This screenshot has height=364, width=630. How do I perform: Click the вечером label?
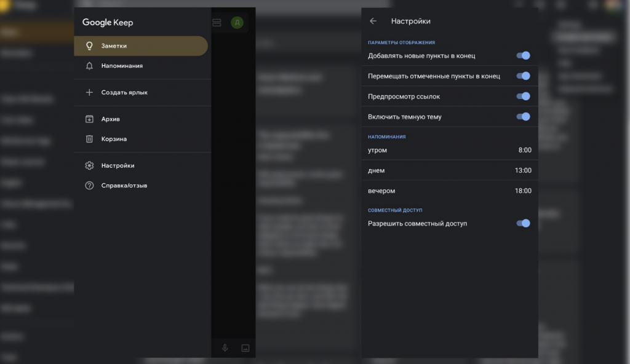tap(381, 191)
